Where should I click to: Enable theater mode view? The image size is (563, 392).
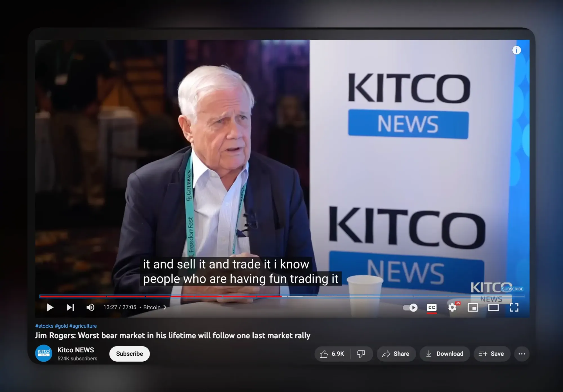(493, 307)
